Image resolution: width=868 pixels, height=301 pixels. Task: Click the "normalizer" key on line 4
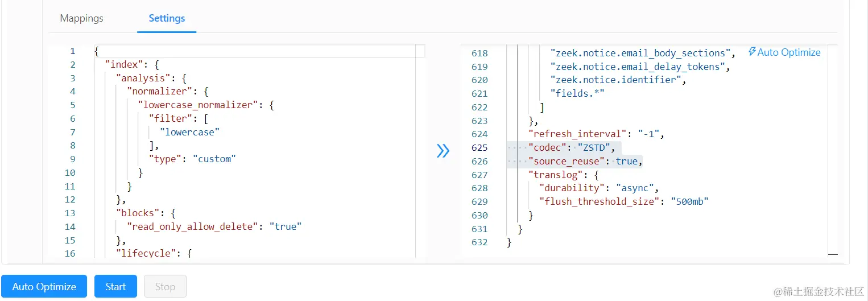point(159,92)
